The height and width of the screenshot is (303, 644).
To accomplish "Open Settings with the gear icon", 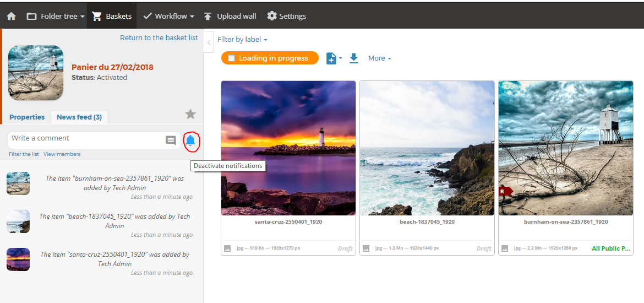I will (287, 17).
